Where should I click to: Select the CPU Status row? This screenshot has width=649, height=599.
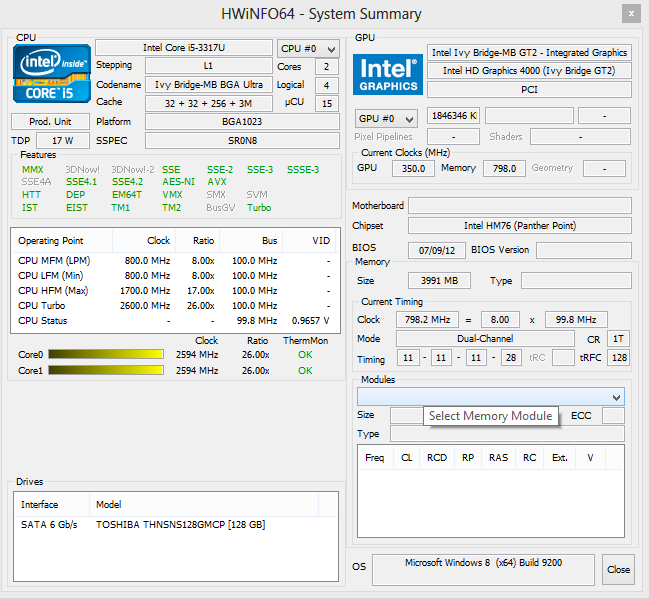coord(175,321)
